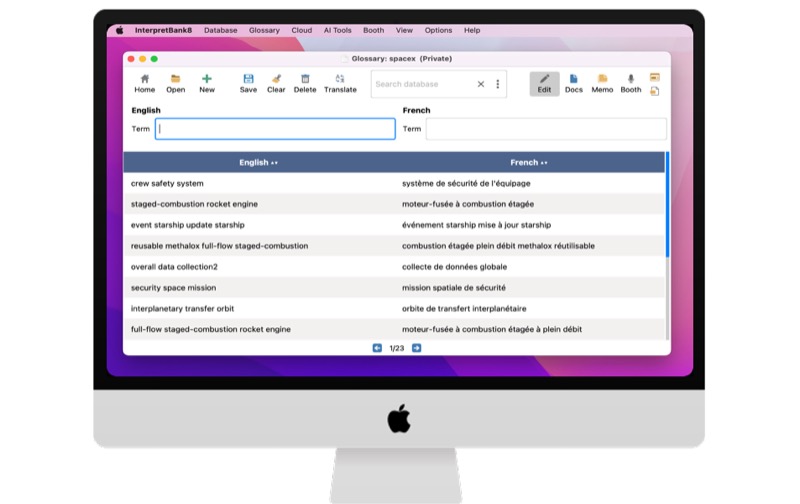Go to the next page with the right arrow
Image resolution: width=800 pixels, height=504 pixels.
(x=416, y=348)
